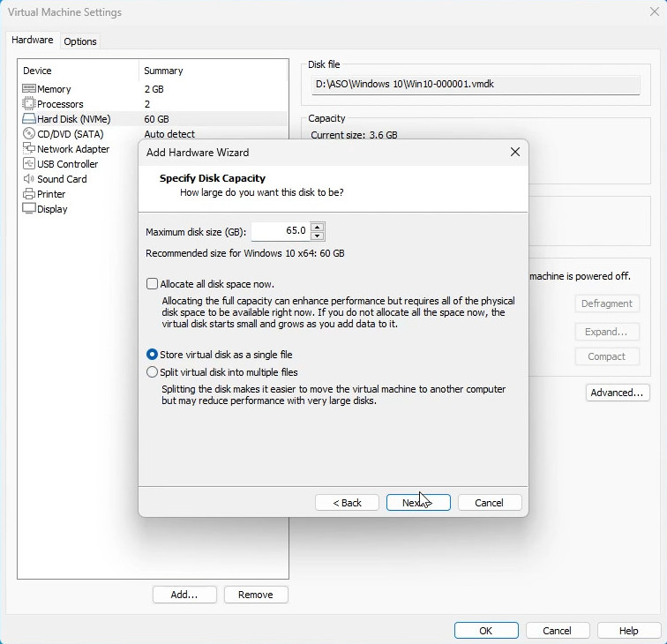Click the Printer device icon

pos(28,194)
